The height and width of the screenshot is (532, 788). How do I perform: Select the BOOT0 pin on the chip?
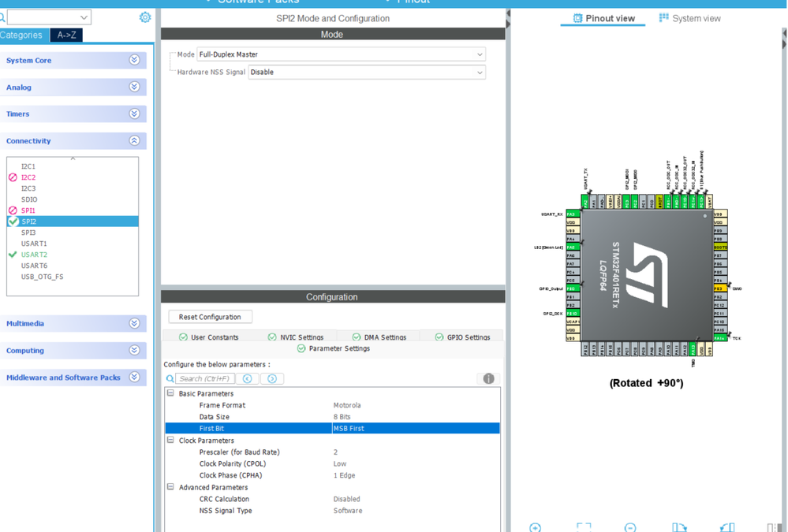coord(720,247)
